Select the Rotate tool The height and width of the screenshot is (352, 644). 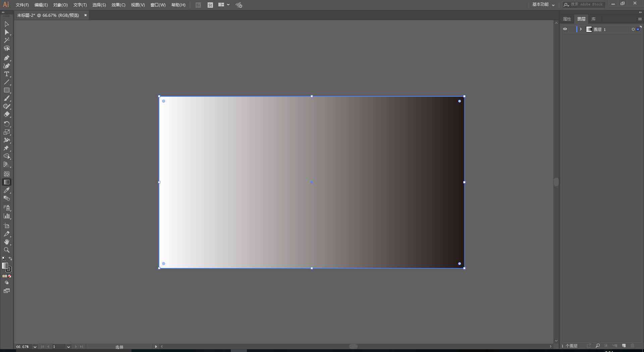pos(6,124)
